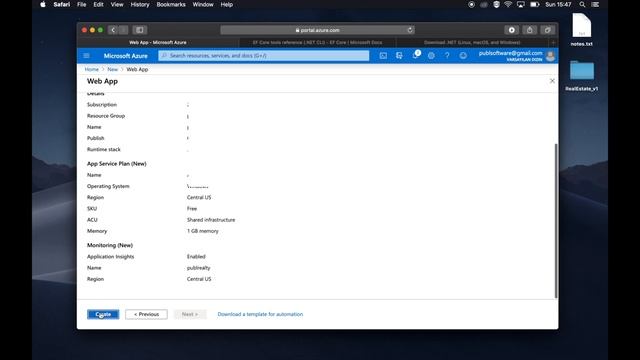
Task: Click the Create button
Action: (103, 314)
